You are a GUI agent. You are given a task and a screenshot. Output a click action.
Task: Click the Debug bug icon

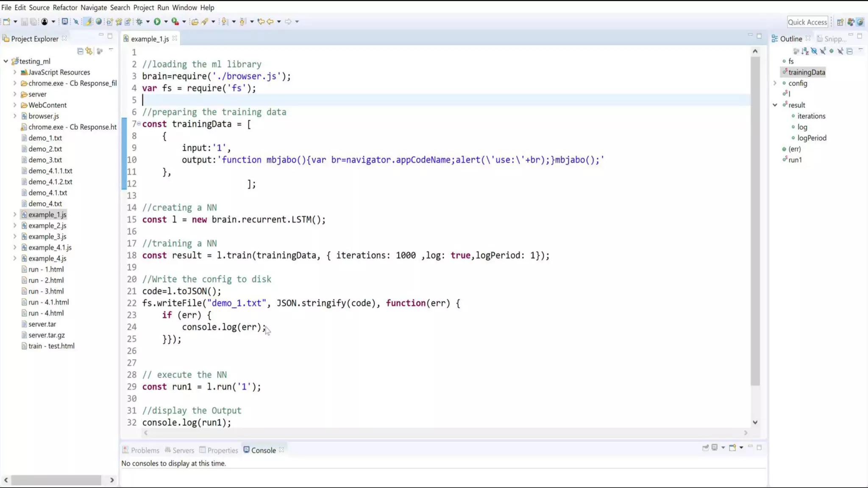(x=139, y=22)
